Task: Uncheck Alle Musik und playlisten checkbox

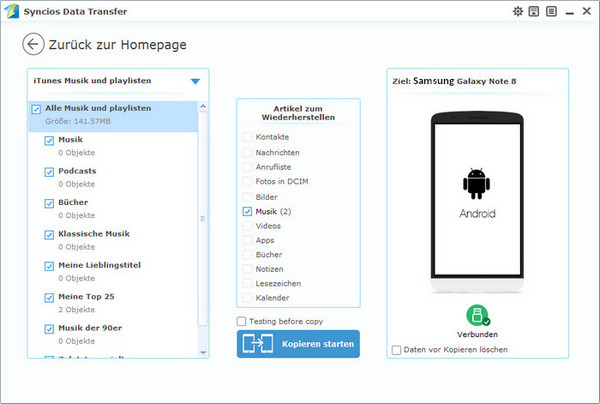Action: tap(36, 109)
